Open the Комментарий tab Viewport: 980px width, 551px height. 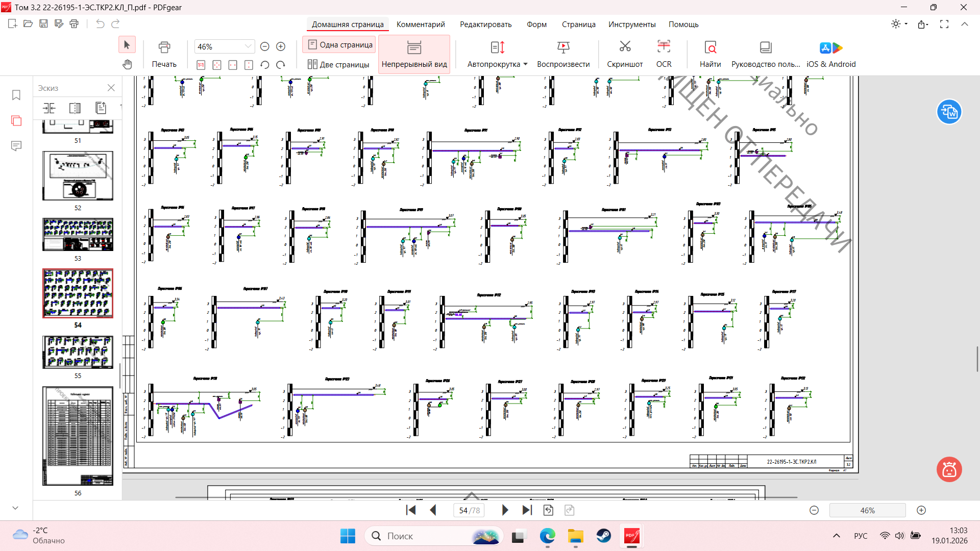tap(421, 24)
